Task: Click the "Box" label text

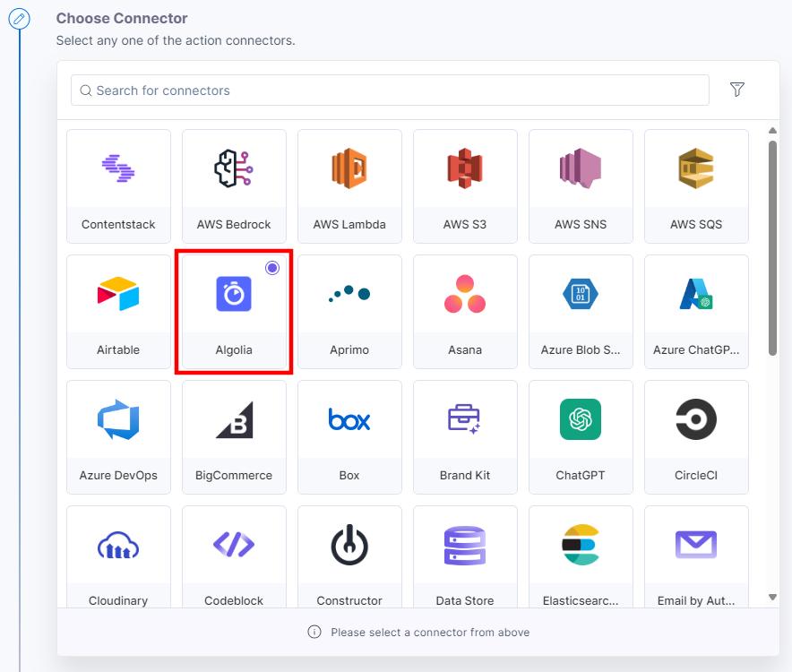Action: pos(349,476)
